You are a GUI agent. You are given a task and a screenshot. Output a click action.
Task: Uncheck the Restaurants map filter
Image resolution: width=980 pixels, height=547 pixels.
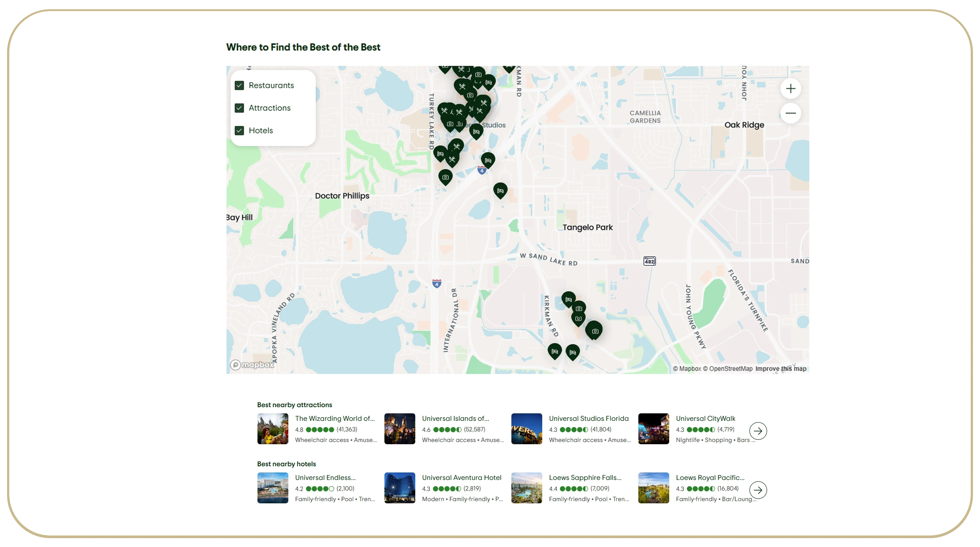coord(239,86)
